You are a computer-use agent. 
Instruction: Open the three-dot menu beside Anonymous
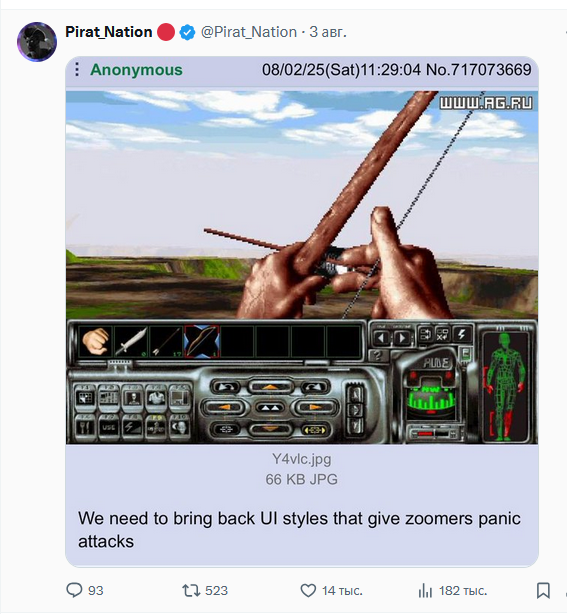click(x=77, y=69)
